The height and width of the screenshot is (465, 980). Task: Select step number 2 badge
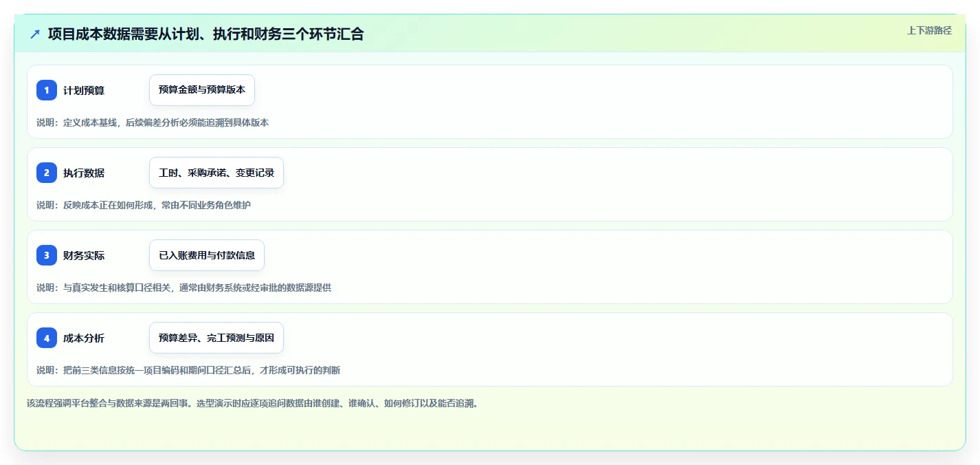pos(47,173)
